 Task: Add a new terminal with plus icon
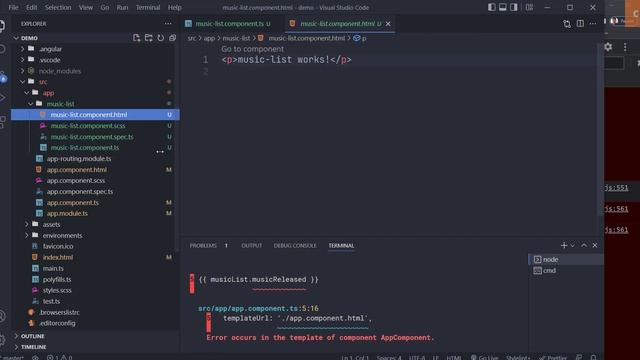coord(564,245)
